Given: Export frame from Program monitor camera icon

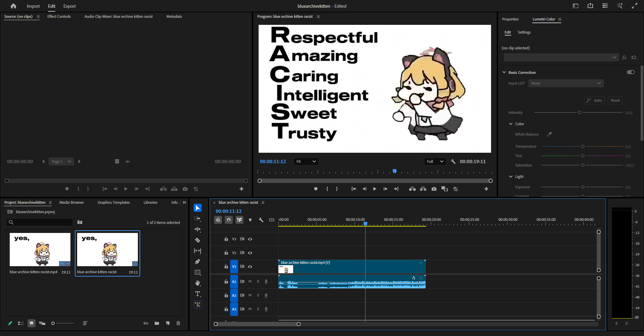Looking at the screenshot, I should pyautogui.click(x=434, y=189).
